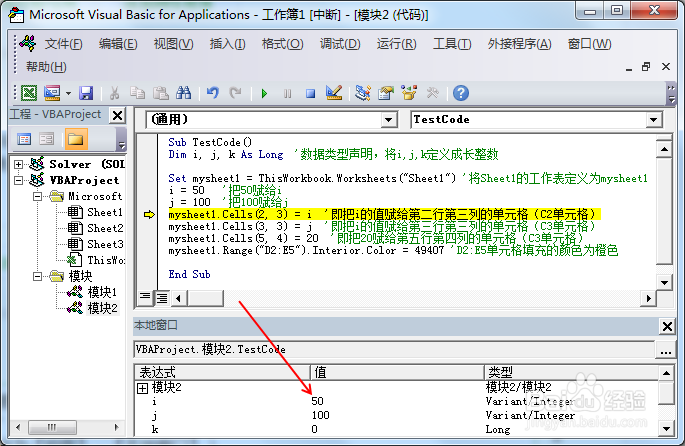Viewport: 685px width, 446px height.
Task: Open the 帮助(H) menu
Action: click(46, 67)
